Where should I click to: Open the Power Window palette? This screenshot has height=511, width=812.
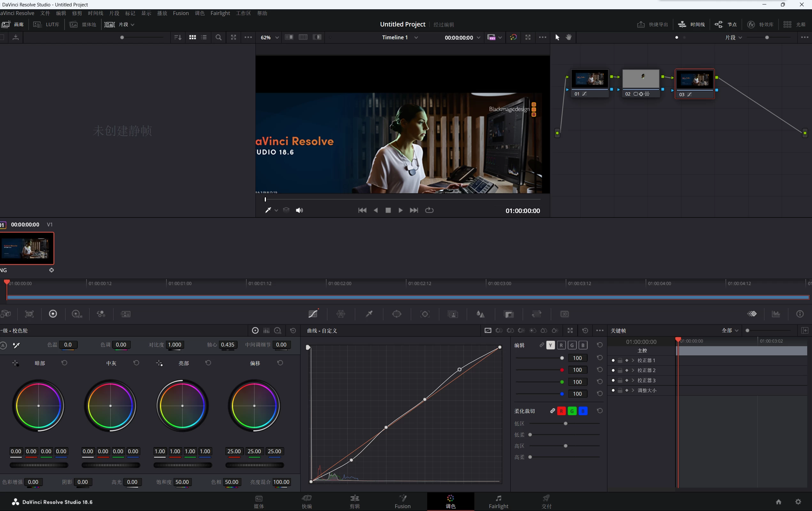pyautogui.click(x=397, y=314)
